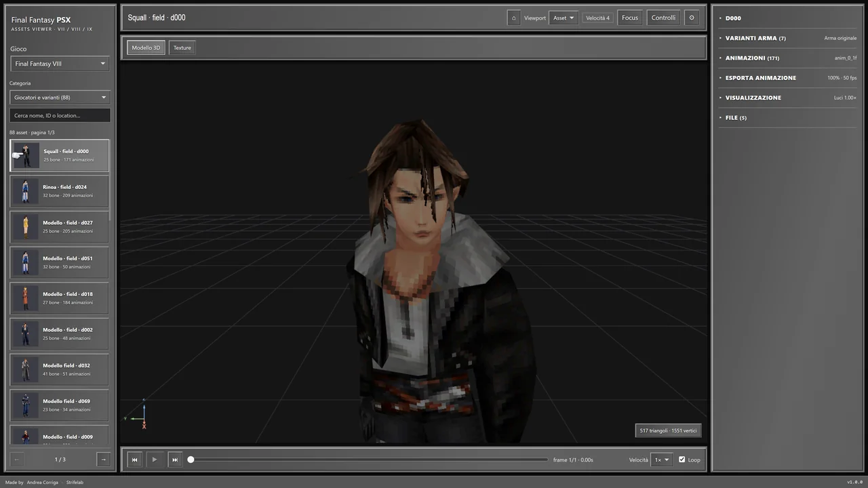This screenshot has width=868, height=488.
Task: Toggle the Loop checkbox
Action: tap(682, 460)
